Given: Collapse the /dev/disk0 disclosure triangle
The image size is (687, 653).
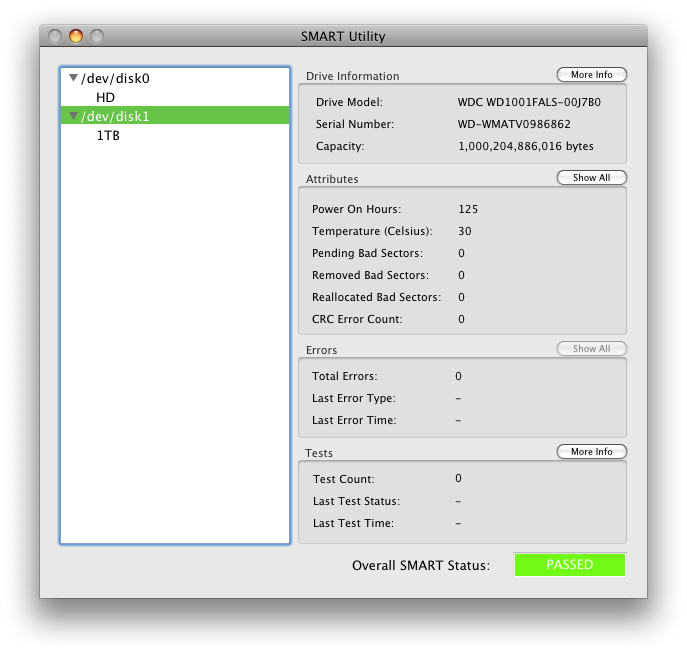Looking at the screenshot, I should (x=74, y=78).
